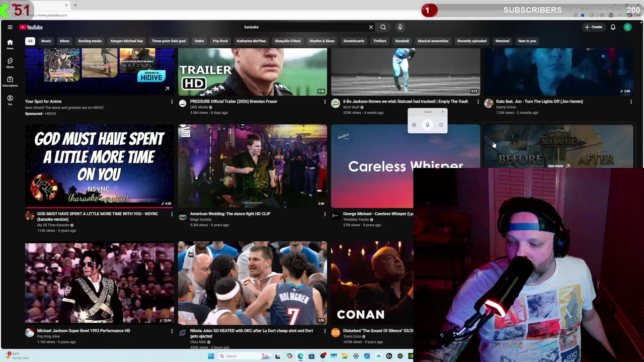Open Settings gear on the taskbar
This screenshot has height=362, width=644.
coord(356,356)
